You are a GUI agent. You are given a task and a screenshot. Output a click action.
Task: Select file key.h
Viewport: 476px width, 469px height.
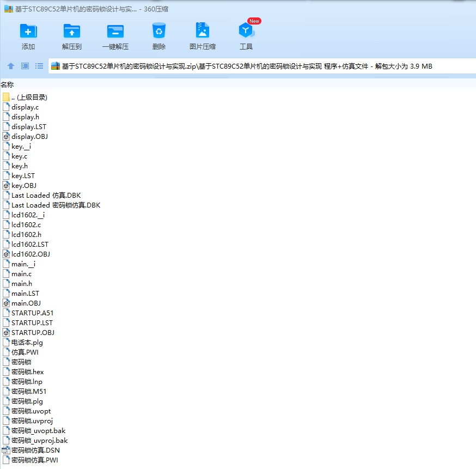(x=20, y=166)
